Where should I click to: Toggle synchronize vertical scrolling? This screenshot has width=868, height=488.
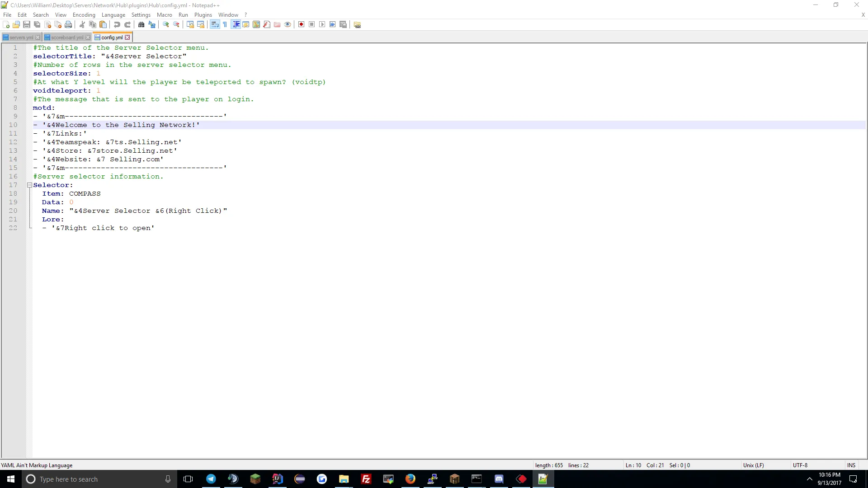pos(190,24)
